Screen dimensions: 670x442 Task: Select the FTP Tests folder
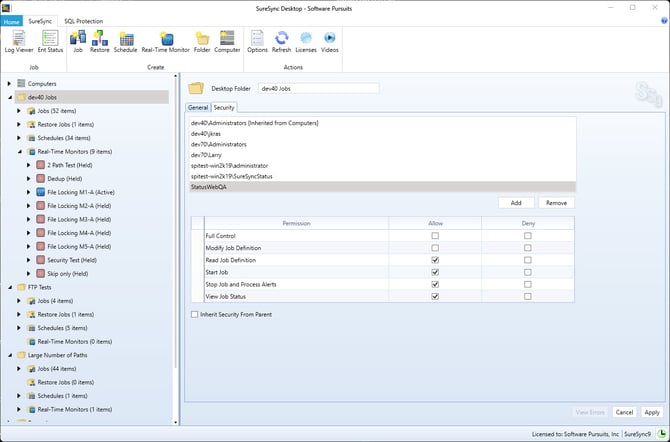tap(39, 287)
